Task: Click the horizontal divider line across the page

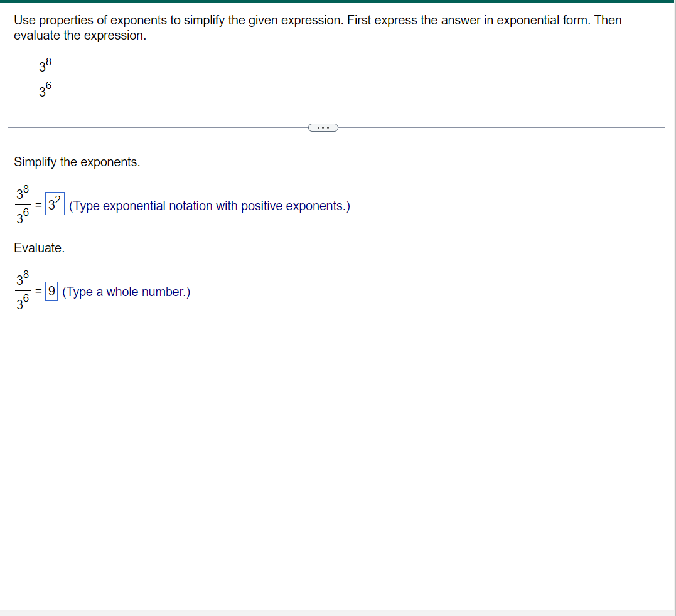Action: pos(157,127)
